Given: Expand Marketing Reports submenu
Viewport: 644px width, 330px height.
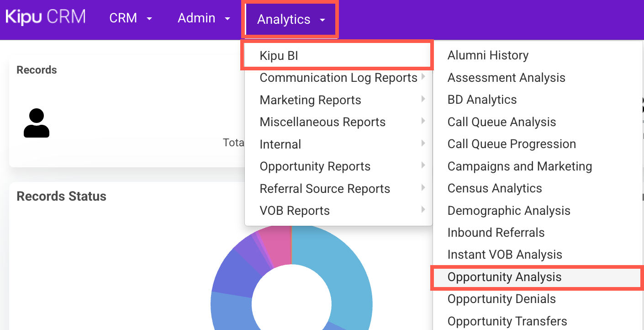Looking at the screenshot, I should pyautogui.click(x=311, y=100).
